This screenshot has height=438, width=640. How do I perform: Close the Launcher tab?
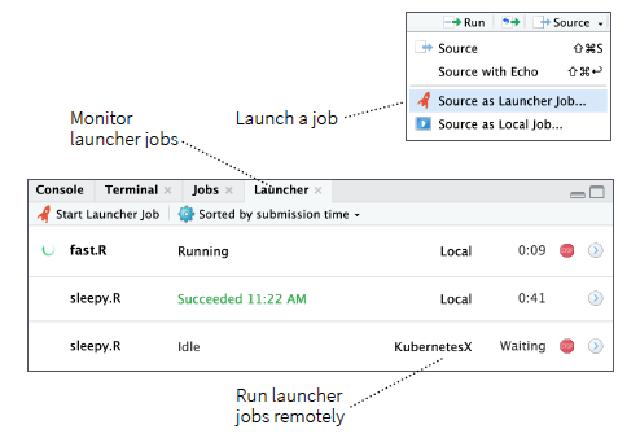318,190
